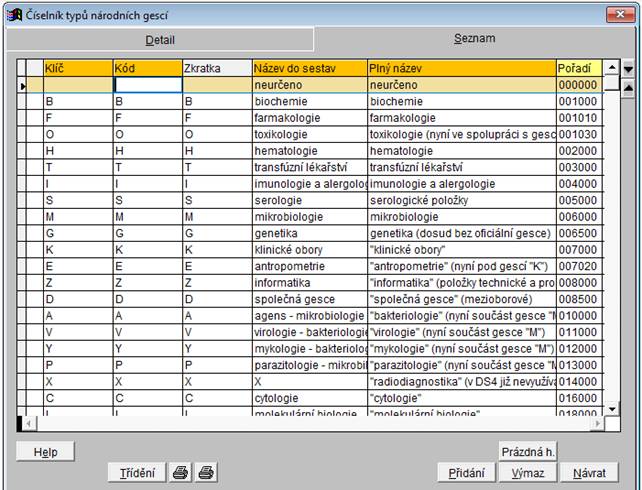Click the Kód input cell in first row
642x490 pixels.
click(x=148, y=86)
